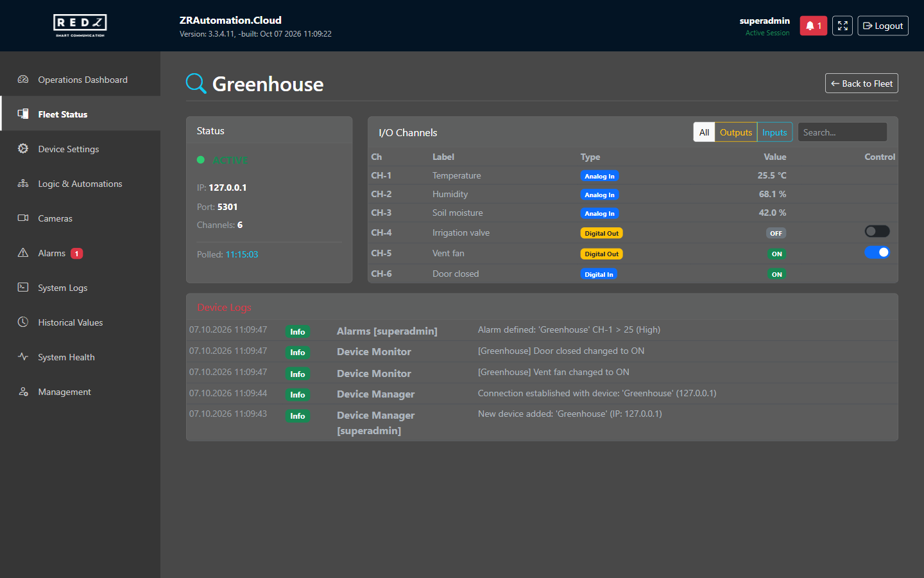Focus the I/O channels search field
The width and height of the screenshot is (924, 578).
pyautogui.click(x=842, y=132)
